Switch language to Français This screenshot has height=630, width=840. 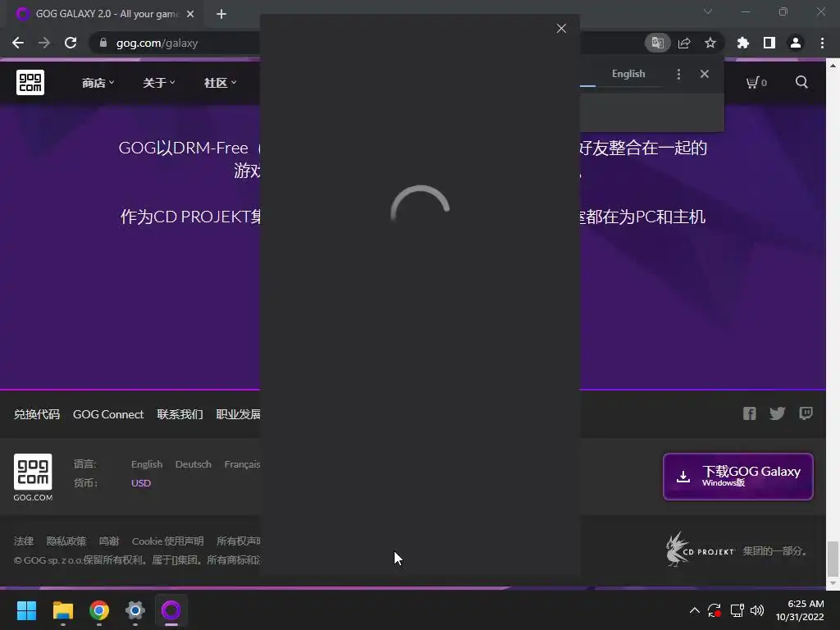coord(242,464)
